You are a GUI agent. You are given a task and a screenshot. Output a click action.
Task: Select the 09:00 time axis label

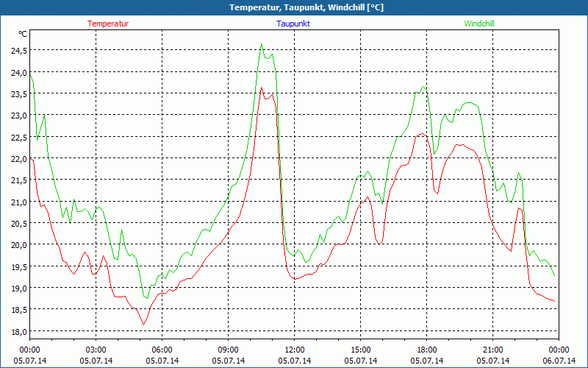tap(228, 350)
